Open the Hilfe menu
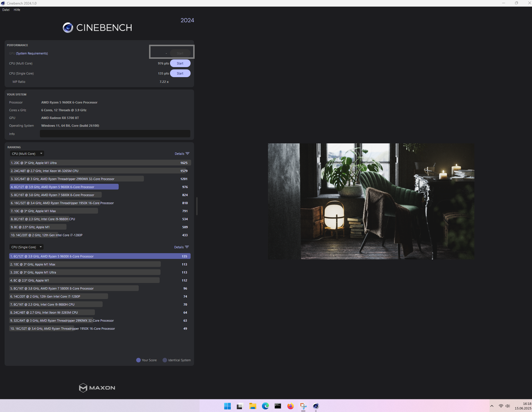 pyautogui.click(x=17, y=10)
